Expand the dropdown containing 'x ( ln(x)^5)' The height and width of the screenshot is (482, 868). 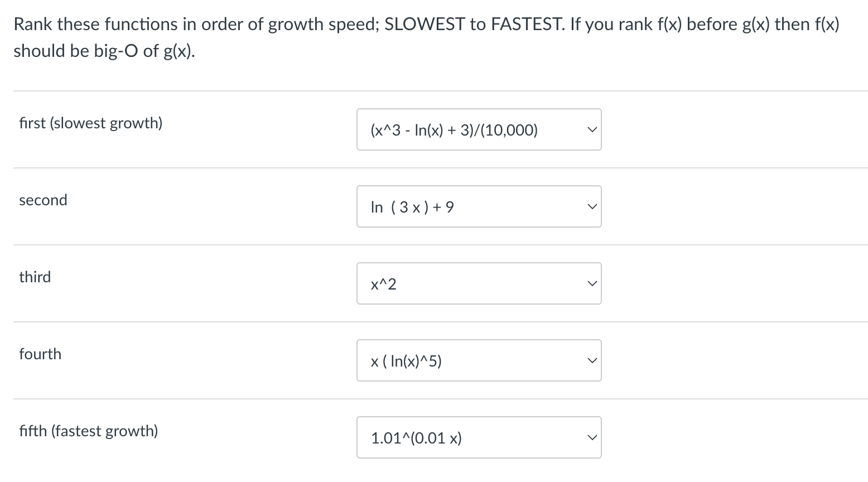coord(479,360)
